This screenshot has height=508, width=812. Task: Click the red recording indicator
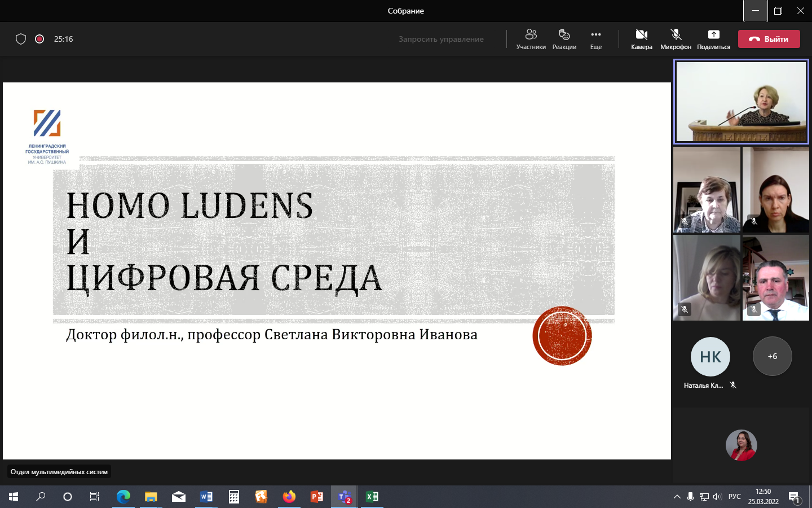39,39
